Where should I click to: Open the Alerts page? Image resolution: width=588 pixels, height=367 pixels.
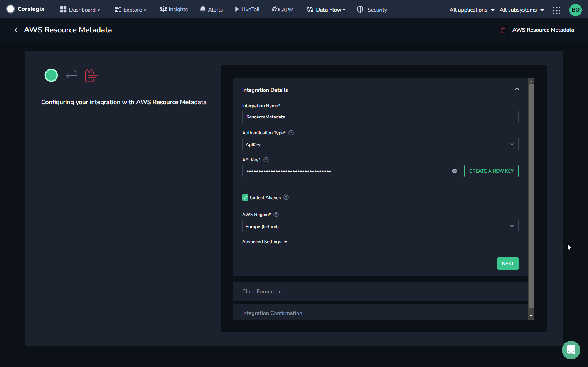coord(211,10)
